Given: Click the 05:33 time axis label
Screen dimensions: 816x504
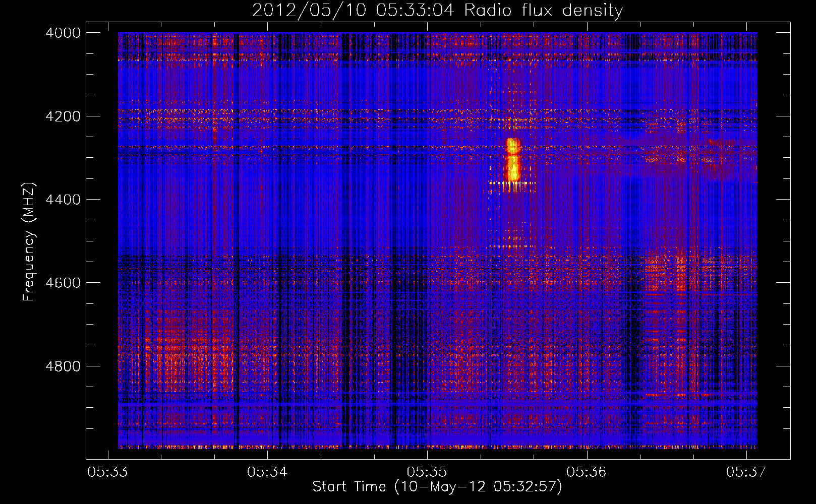Looking at the screenshot, I should 107,472.
